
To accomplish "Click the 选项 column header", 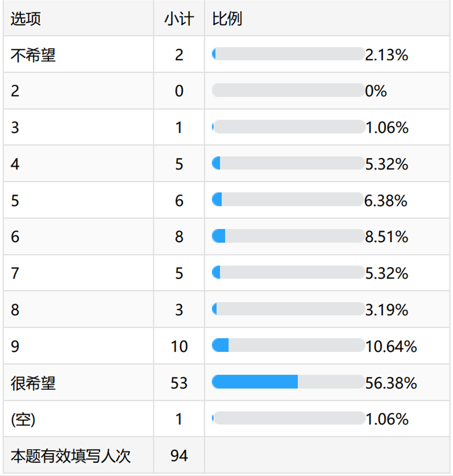I will coord(26,19).
